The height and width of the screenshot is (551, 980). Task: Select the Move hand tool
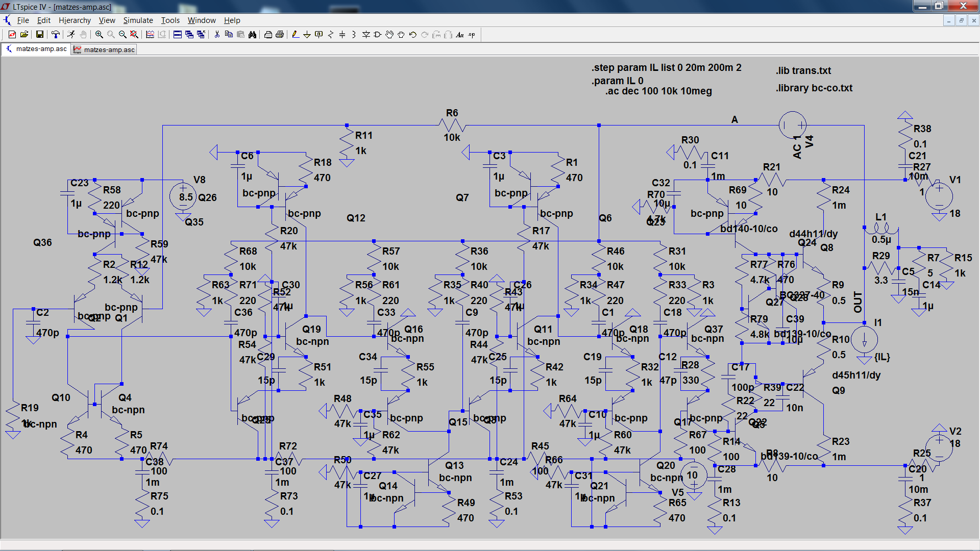(x=389, y=35)
